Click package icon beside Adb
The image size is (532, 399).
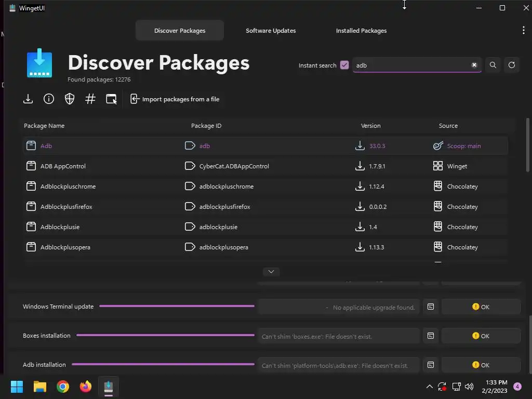pyautogui.click(x=31, y=145)
